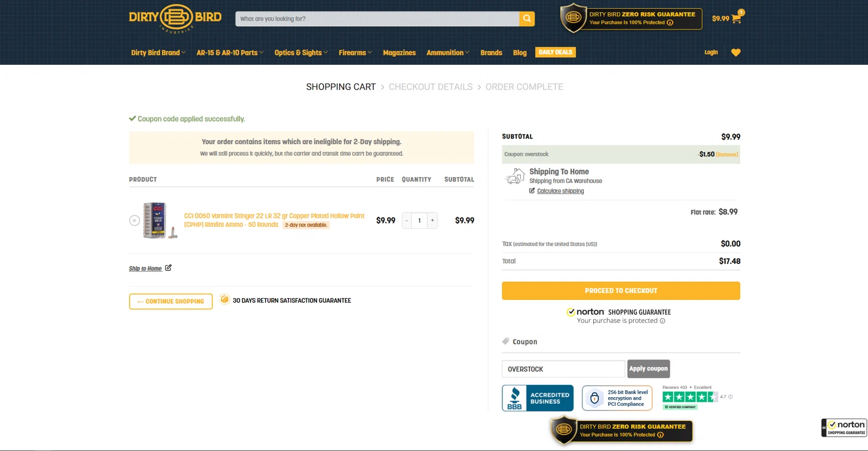Click the search box 'What are you looking for?'
Image resolution: width=868 pixels, height=451 pixels.
377,19
